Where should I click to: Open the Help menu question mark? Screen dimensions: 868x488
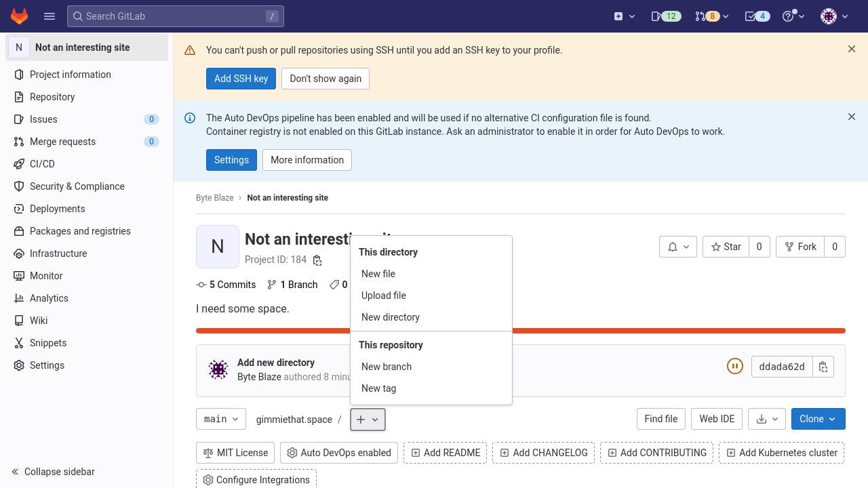tap(793, 16)
